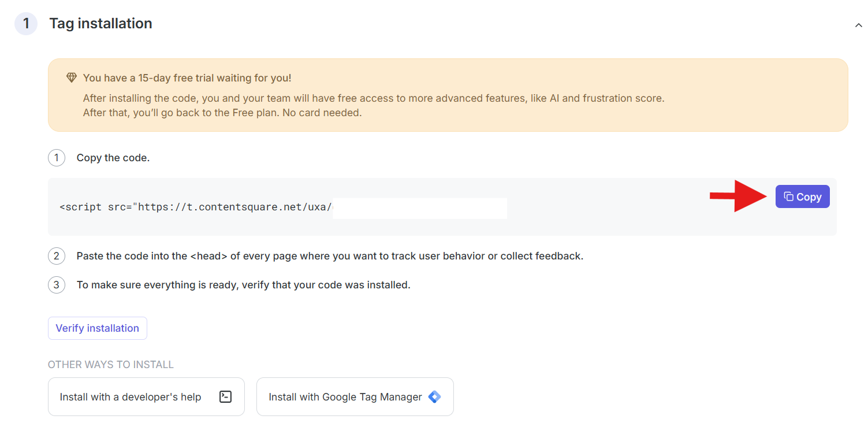Click the verify your code was installed instruction

(x=243, y=285)
